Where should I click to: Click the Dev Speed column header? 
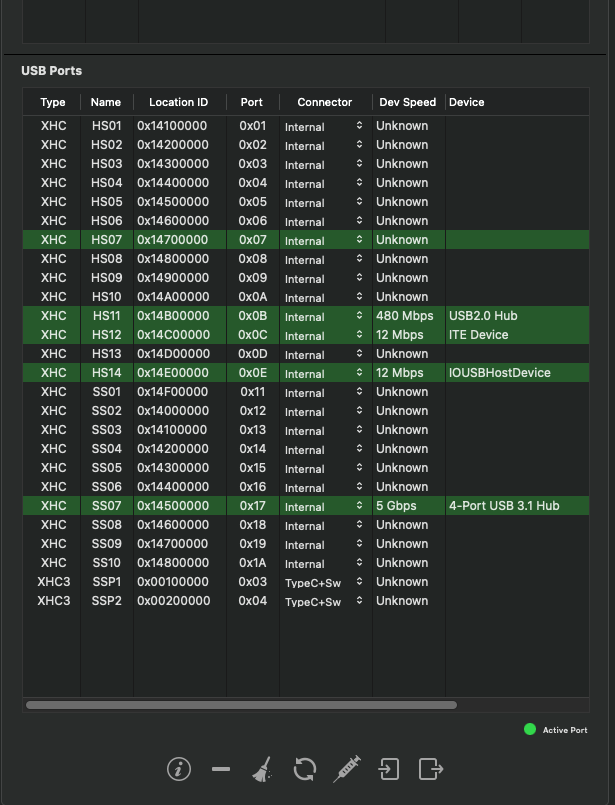pos(407,102)
